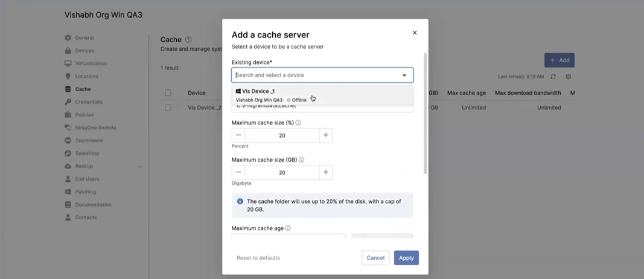Decrease the maximum cache size percent

point(238,135)
